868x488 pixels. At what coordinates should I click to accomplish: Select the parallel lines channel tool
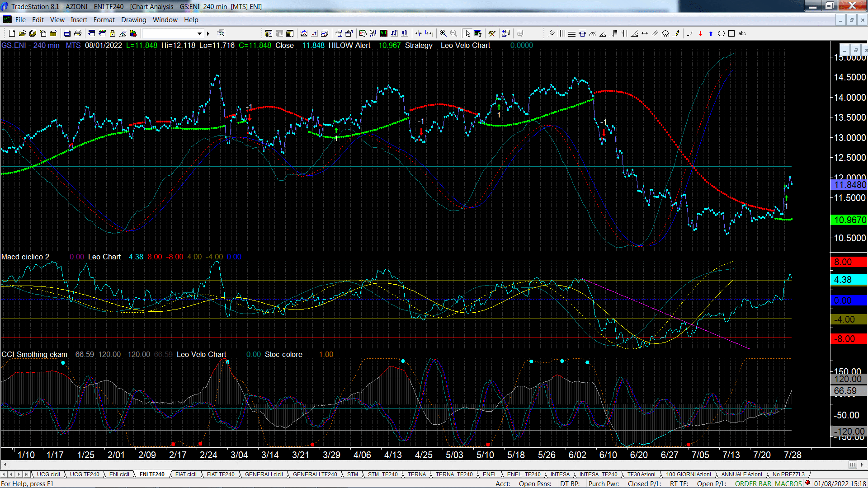point(655,33)
